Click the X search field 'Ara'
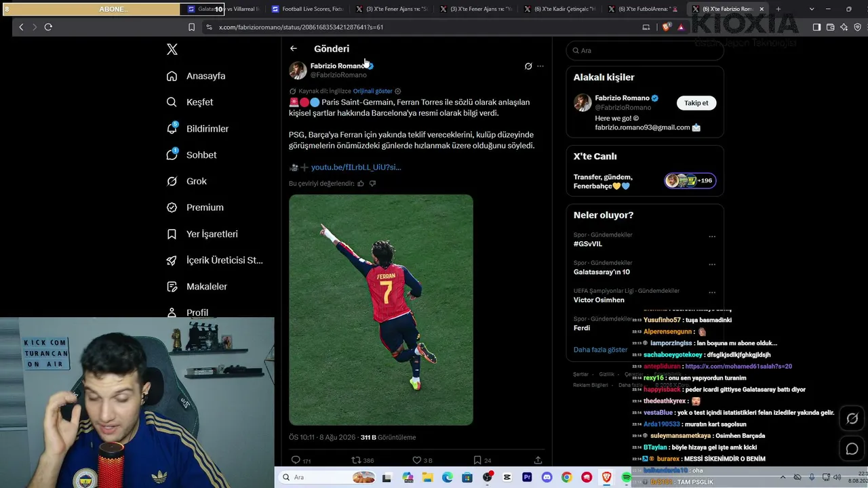This screenshot has width=868, height=488. tap(645, 50)
